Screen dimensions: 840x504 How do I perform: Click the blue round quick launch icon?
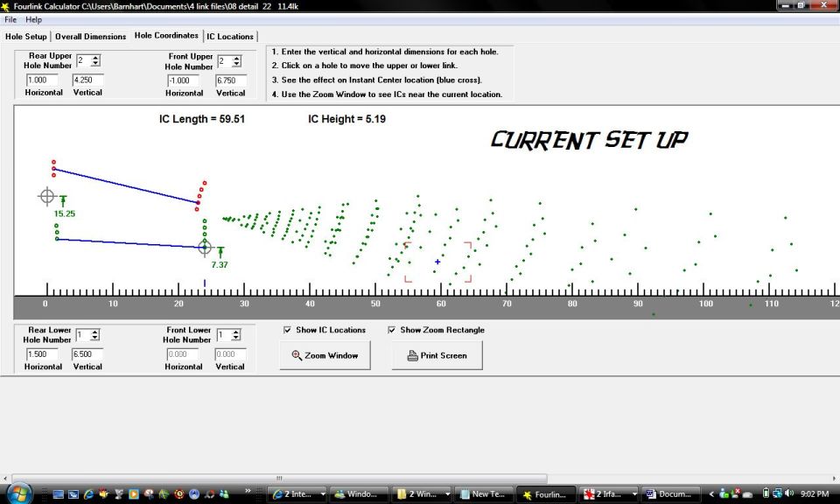[x=194, y=494]
